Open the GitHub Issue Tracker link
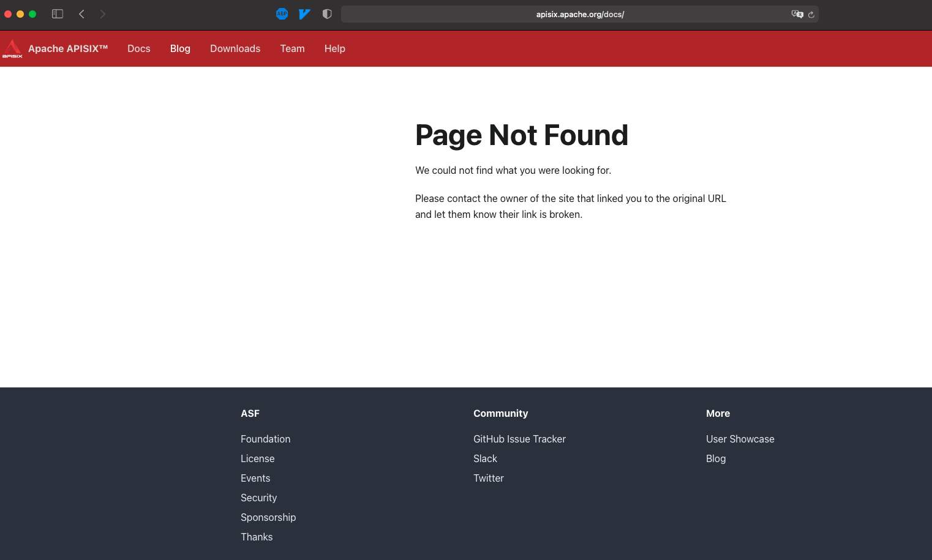The height and width of the screenshot is (560, 932). 520,439
